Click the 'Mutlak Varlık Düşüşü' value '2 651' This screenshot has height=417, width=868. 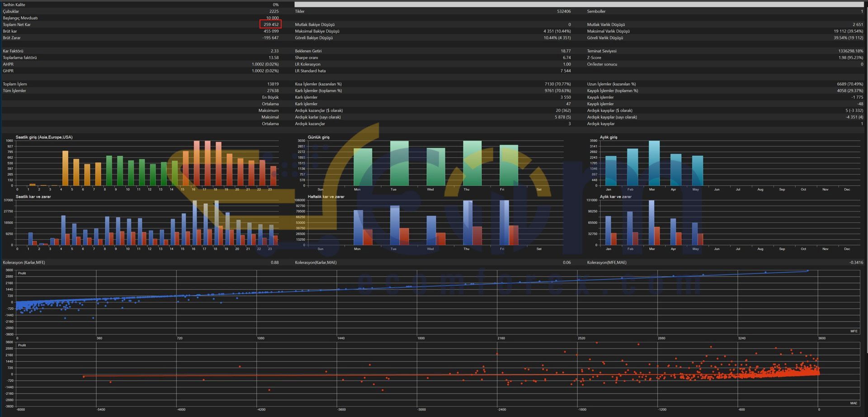(858, 25)
